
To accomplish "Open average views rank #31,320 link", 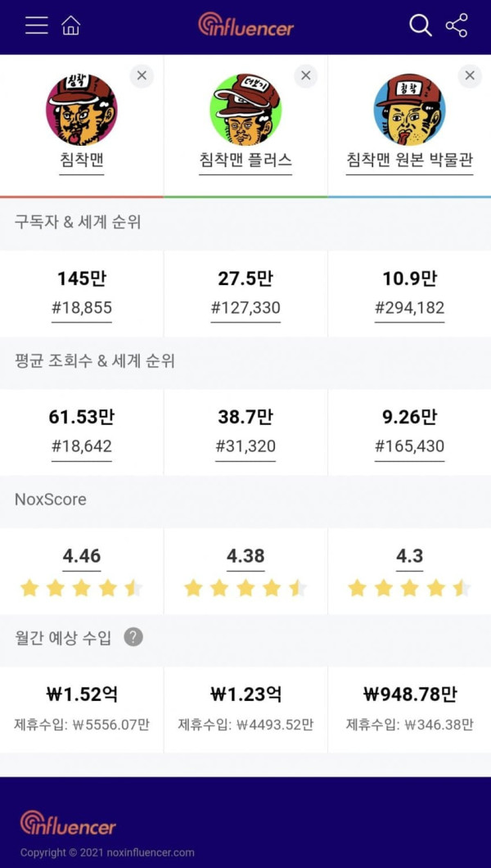I will coord(245,446).
